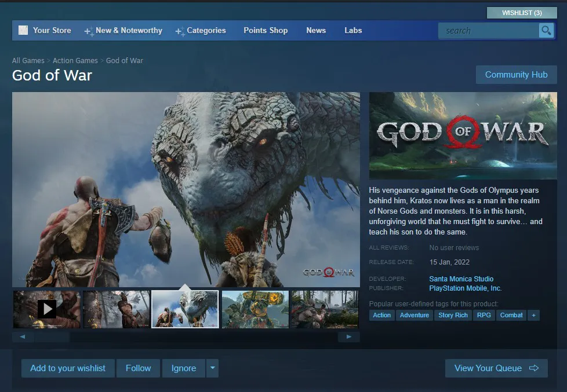Select the Adventure tag

click(x=414, y=315)
